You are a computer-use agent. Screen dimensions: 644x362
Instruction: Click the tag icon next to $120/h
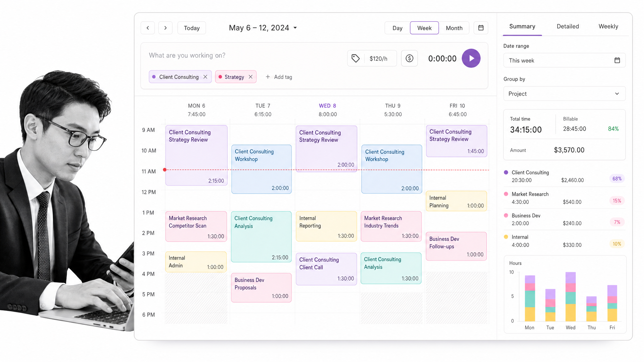click(356, 58)
